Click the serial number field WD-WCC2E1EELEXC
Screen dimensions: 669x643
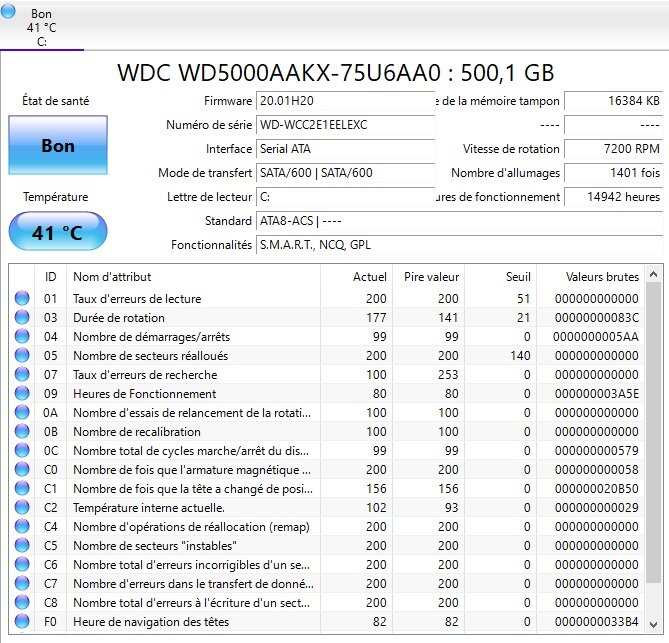click(x=345, y=125)
